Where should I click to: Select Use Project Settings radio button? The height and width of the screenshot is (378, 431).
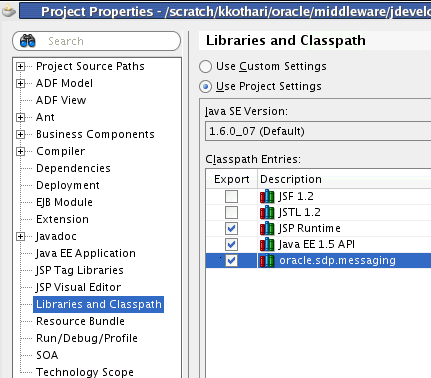205,86
